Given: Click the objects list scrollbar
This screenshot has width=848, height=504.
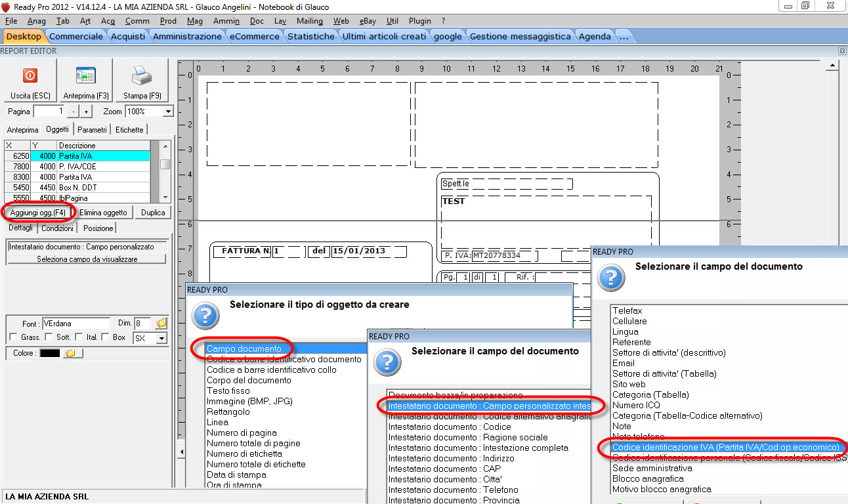Looking at the screenshot, I should tap(165, 171).
